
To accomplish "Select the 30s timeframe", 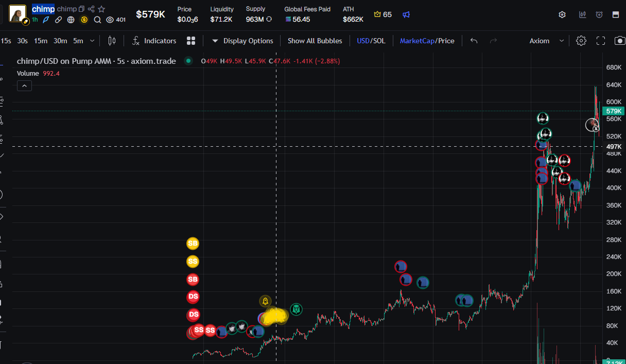I will coord(22,41).
